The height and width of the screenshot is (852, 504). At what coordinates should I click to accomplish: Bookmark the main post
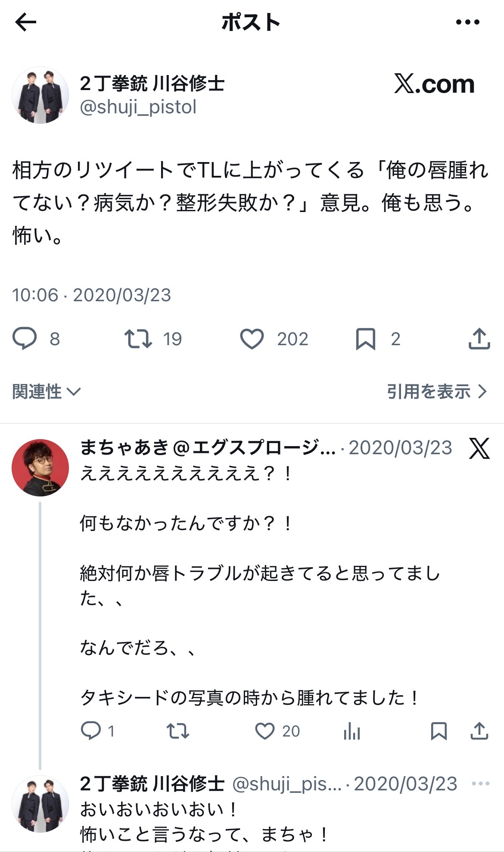[x=365, y=339]
